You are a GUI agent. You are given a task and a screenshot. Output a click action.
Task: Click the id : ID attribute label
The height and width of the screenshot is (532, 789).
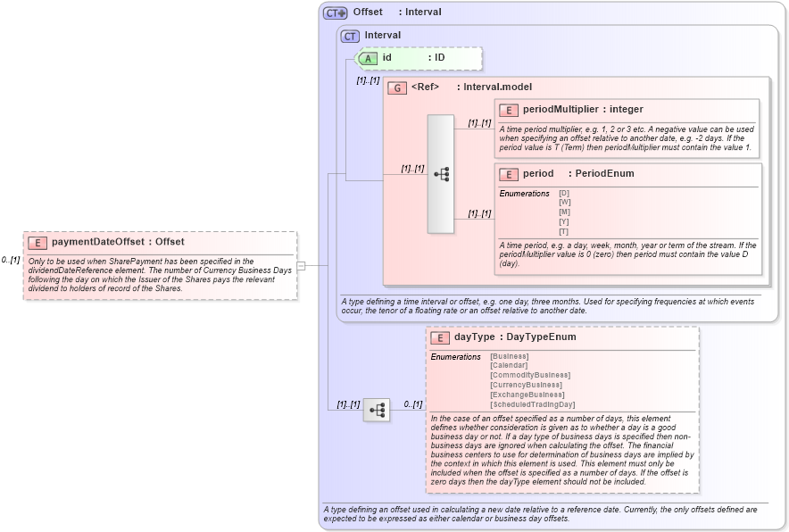[413, 57]
